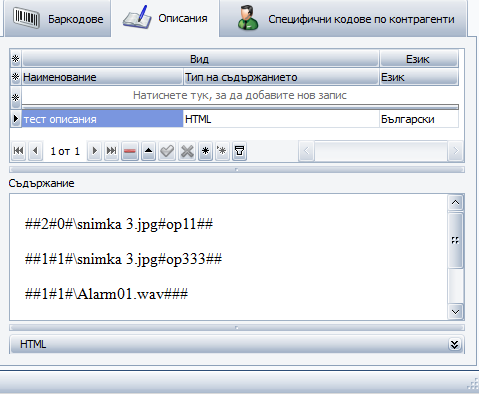Click the content vertical scrollbar thumb
Viewport: 479px width, 394px height.
point(455,240)
